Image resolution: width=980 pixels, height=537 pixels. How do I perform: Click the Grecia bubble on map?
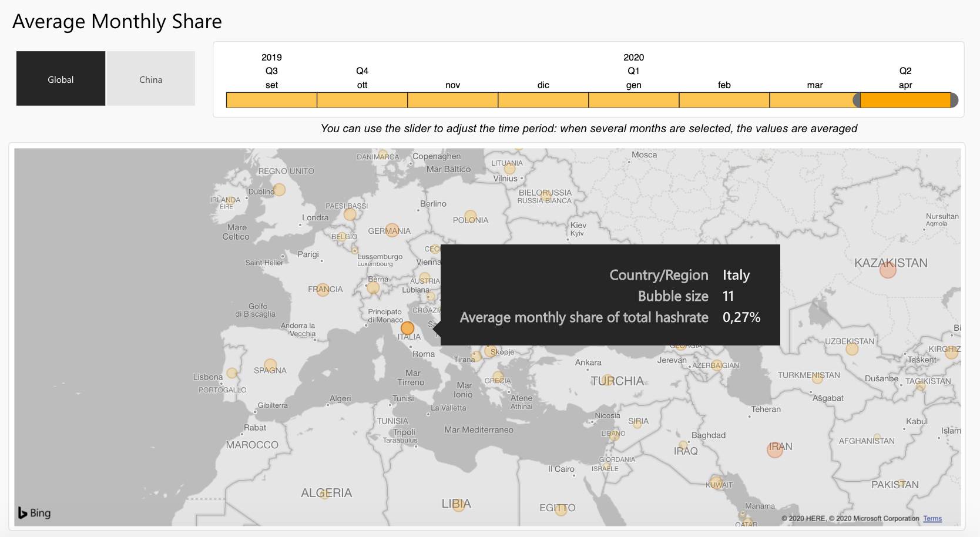pyautogui.click(x=498, y=377)
